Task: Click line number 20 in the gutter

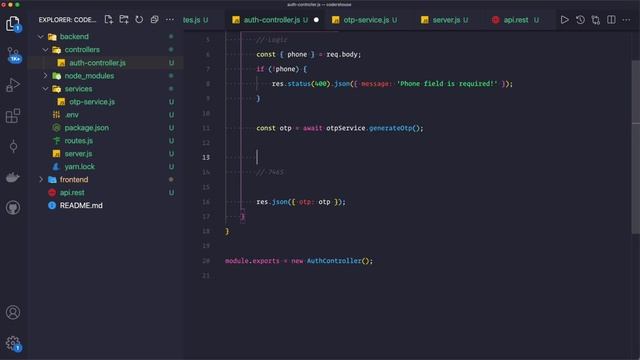Action: (x=206, y=261)
